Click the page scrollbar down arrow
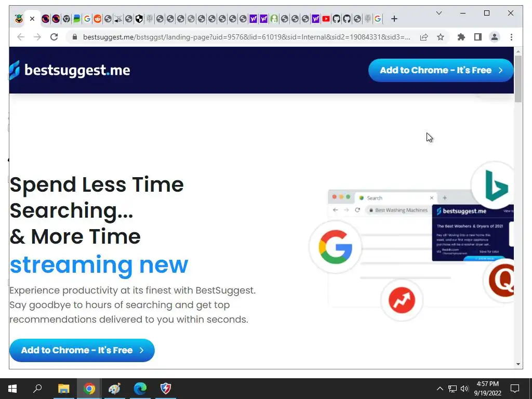This screenshot has width=532, height=399. point(518,364)
